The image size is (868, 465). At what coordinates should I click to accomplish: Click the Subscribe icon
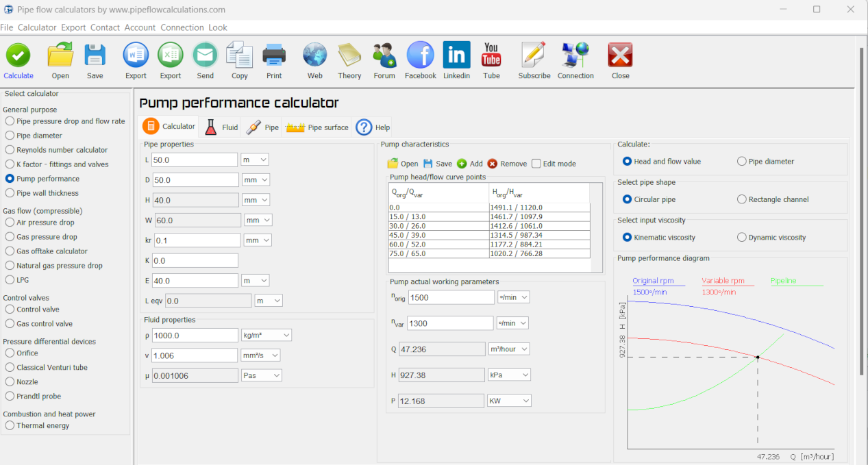click(x=534, y=59)
